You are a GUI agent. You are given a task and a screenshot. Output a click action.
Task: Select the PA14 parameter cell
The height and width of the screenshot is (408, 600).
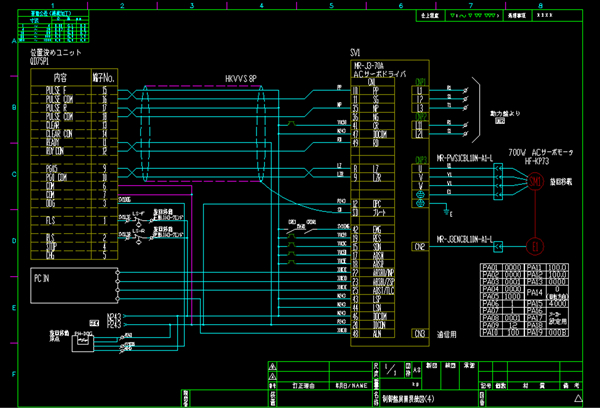coord(535,292)
